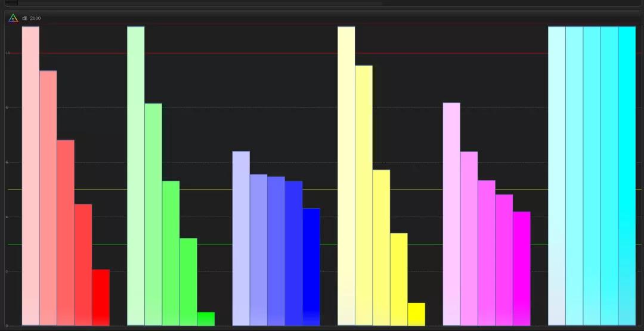This screenshot has width=644, height=331.
Task: Select the 80% saturation red bar
Action: (x=83, y=265)
